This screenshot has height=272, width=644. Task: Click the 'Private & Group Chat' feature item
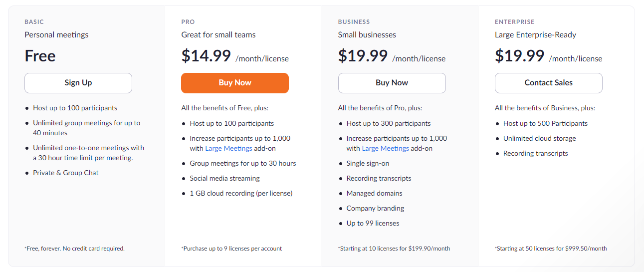pyautogui.click(x=66, y=173)
